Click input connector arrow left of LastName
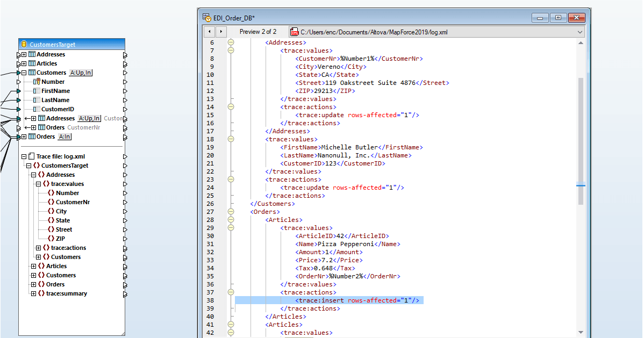644x338 pixels. click(x=18, y=100)
